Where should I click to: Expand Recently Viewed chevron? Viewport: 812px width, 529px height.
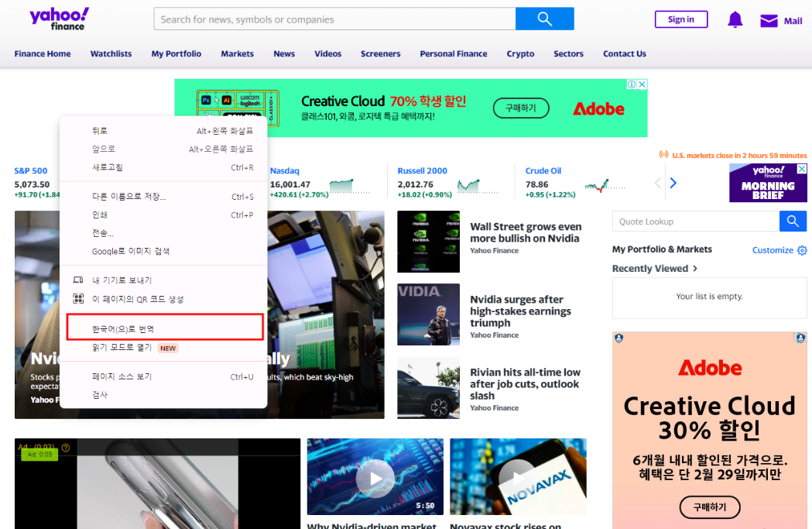pos(695,269)
